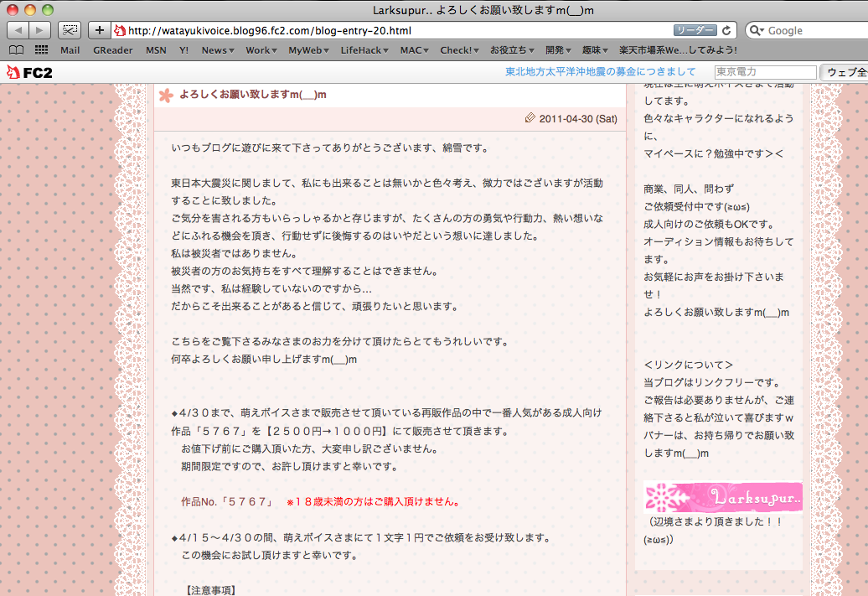Screen dimensions: 868x596
Task: Click the date 2011-04-30 (Sat)
Action: click(578, 118)
